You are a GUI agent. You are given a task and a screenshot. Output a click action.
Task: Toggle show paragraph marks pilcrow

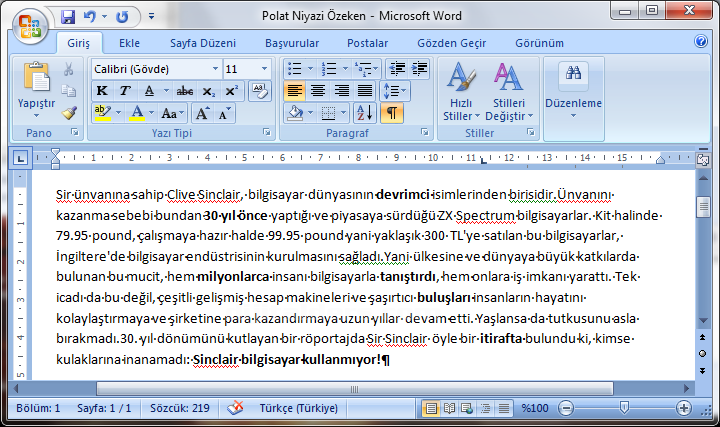392,112
